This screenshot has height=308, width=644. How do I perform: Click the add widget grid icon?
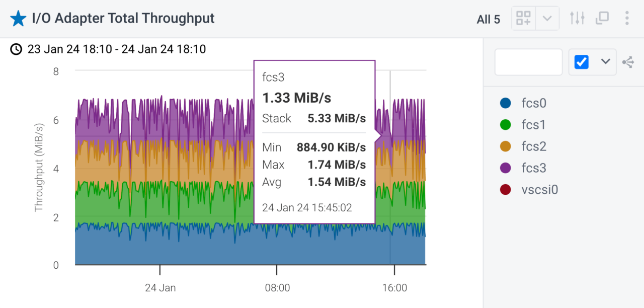click(523, 19)
